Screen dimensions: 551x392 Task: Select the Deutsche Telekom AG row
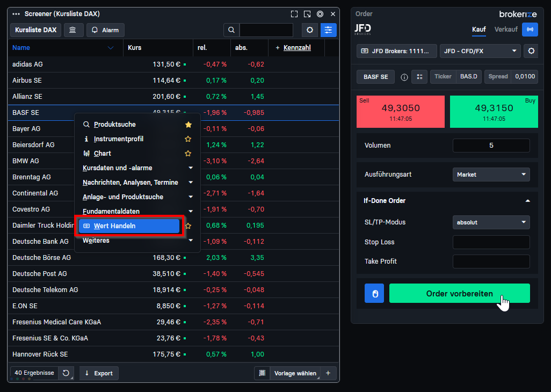click(173, 290)
